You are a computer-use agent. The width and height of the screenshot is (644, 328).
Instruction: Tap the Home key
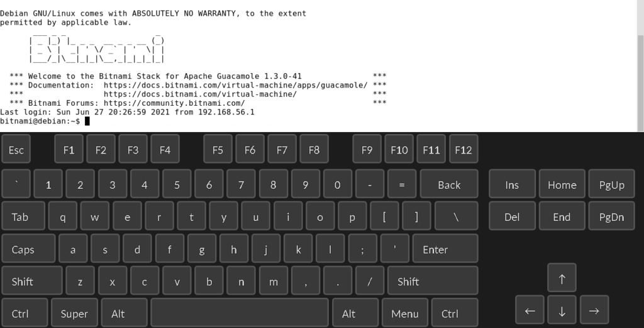[562, 184]
